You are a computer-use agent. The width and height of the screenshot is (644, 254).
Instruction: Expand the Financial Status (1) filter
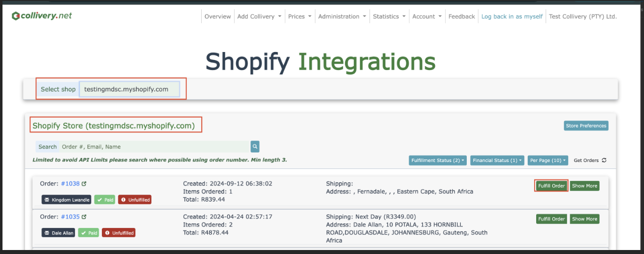click(x=497, y=160)
